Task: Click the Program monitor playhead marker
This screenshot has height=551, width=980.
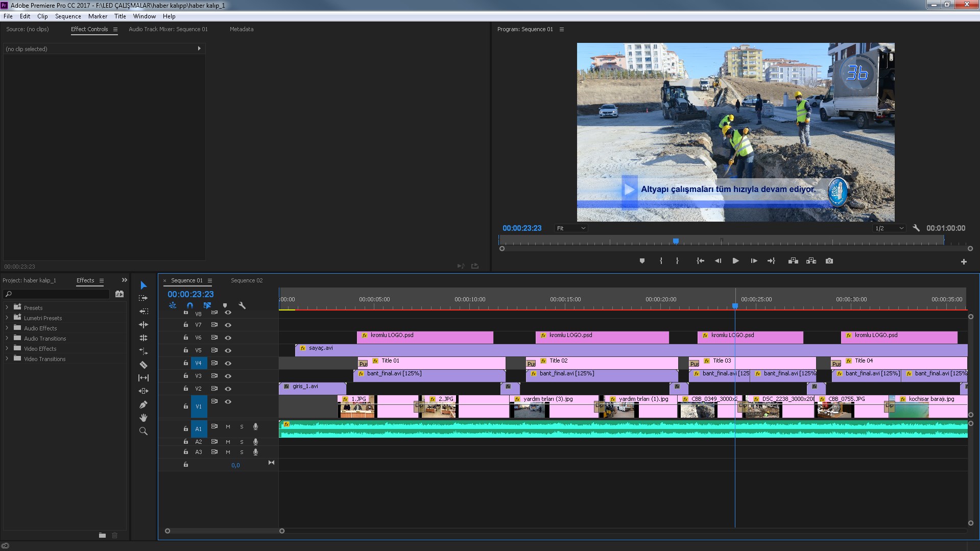Action: 676,241
